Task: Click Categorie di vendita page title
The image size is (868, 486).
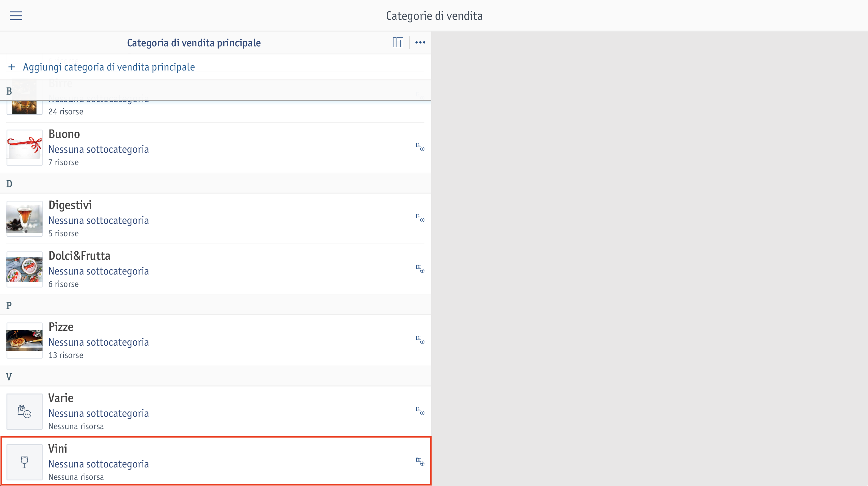Action: (434, 16)
